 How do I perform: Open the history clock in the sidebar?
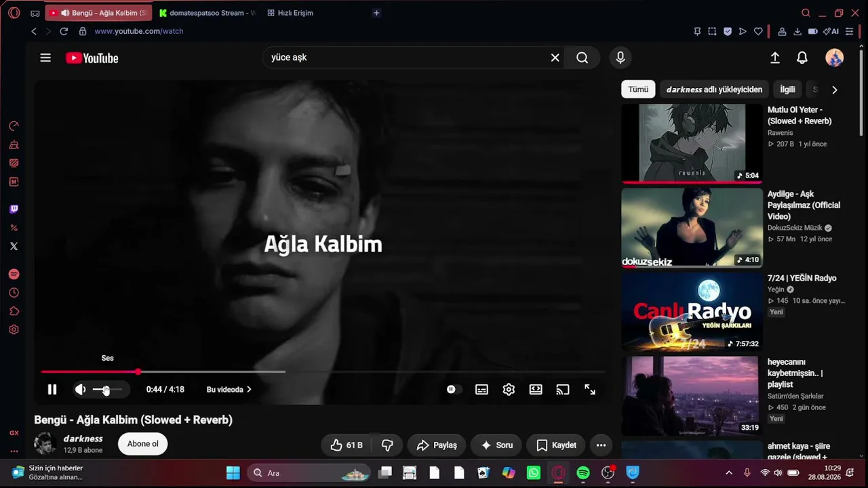pos(14,293)
